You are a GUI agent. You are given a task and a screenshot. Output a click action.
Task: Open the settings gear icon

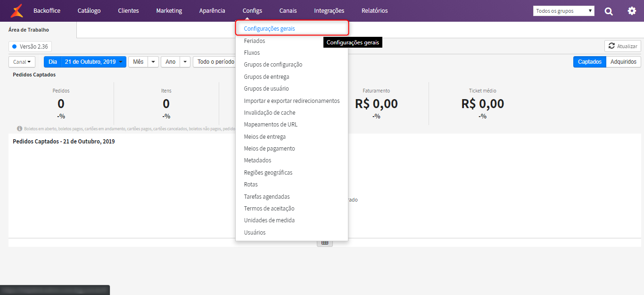[632, 11]
